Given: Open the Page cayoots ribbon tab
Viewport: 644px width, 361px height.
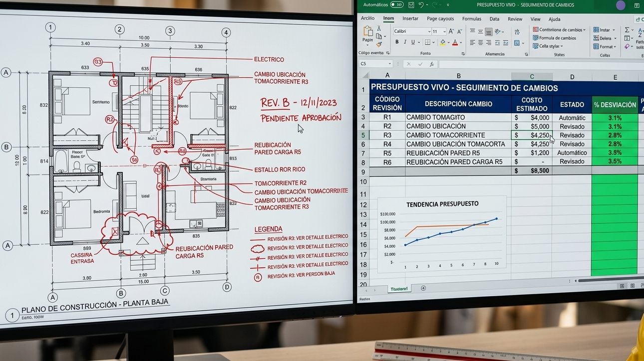Looking at the screenshot, I should (x=440, y=19).
